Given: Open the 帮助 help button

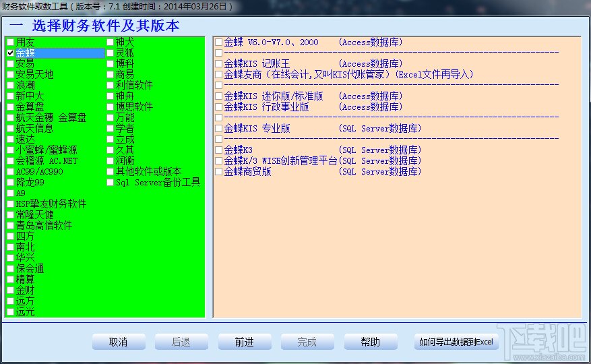Looking at the screenshot, I should tap(371, 342).
